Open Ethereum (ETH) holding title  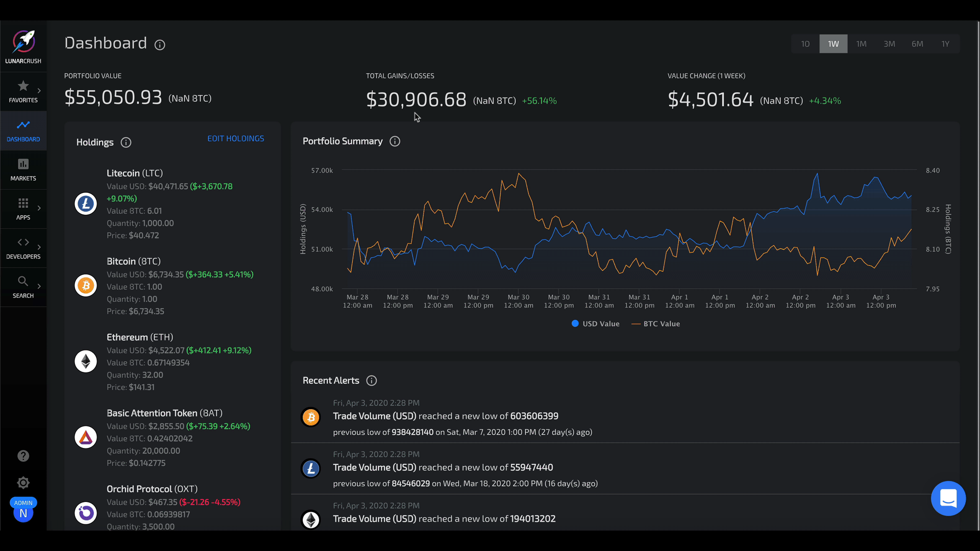[x=140, y=337]
